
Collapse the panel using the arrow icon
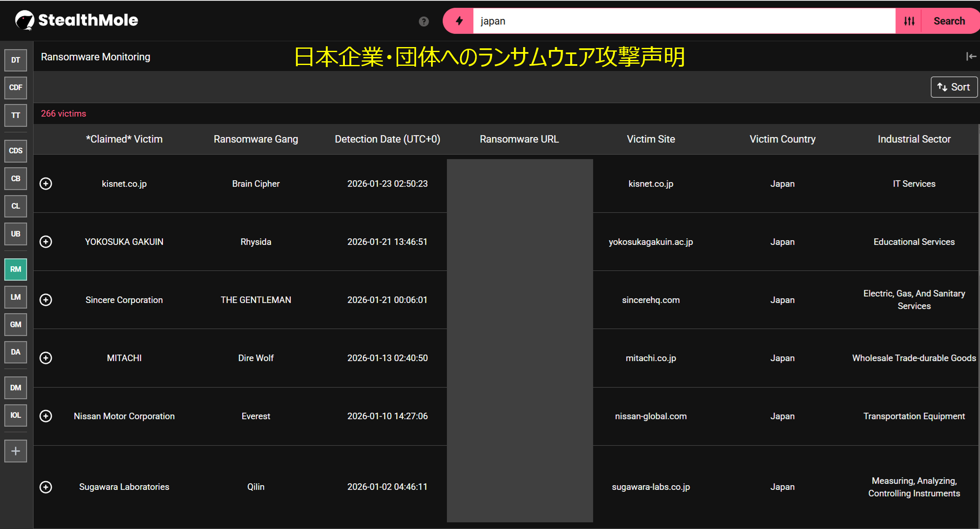point(971,57)
